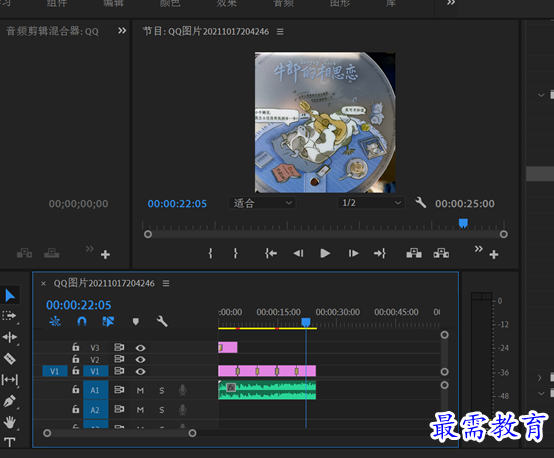Viewport: 554px width, 458px height.
Task: Show more program monitor transport buttons
Action: coord(478,249)
